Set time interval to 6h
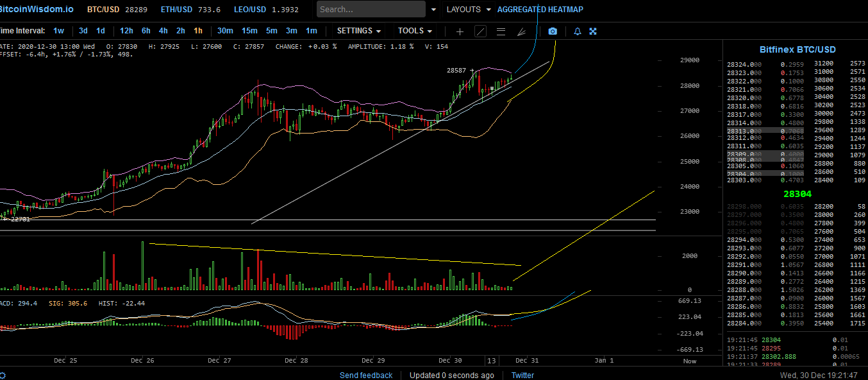This screenshot has width=868, height=380. 146,31
